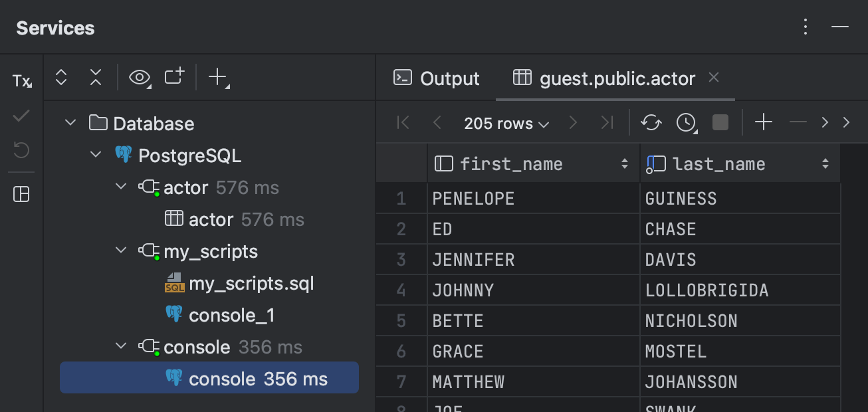The width and height of the screenshot is (868, 412).
Task: Open the 205 rows page size dropdown
Action: tap(506, 123)
